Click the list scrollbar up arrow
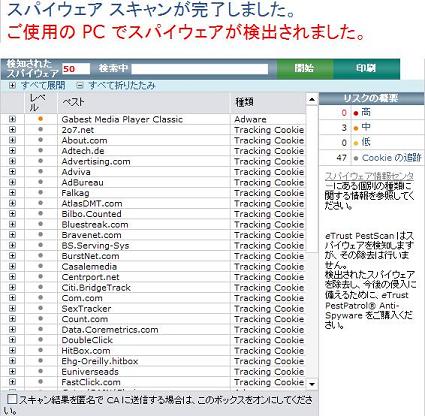 (x=312, y=99)
